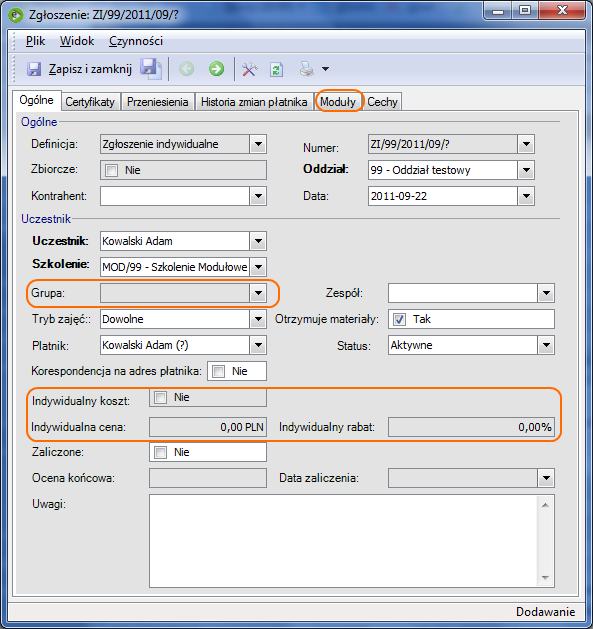This screenshot has height=629, width=593.
Task: Click the Dodawanie status bar text
Action: [545, 612]
